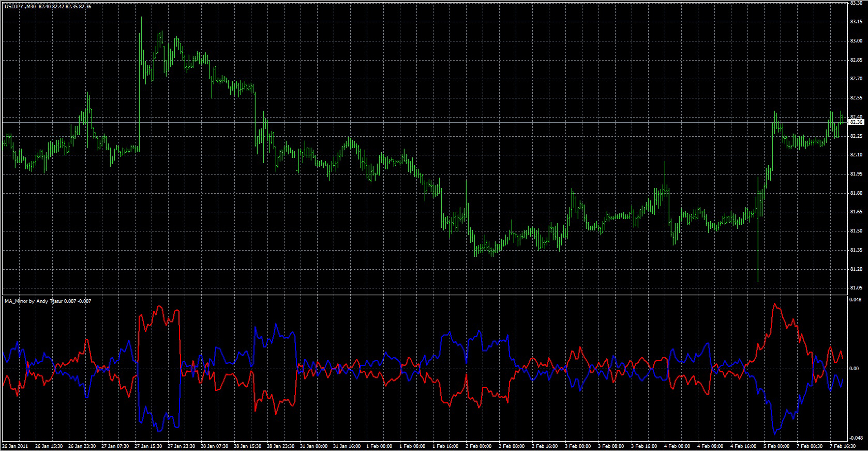
Task: Select the 2 Feb 00:00 time marker
Action: click(478, 446)
